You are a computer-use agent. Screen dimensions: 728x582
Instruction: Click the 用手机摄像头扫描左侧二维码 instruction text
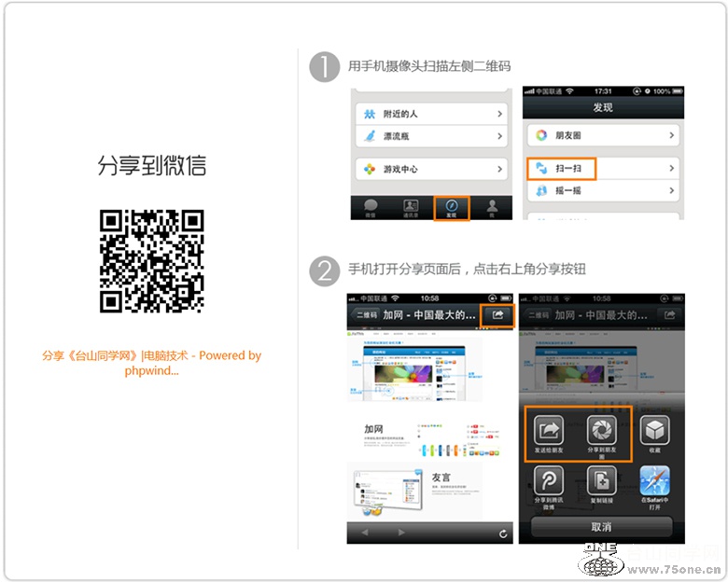pos(429,66)
